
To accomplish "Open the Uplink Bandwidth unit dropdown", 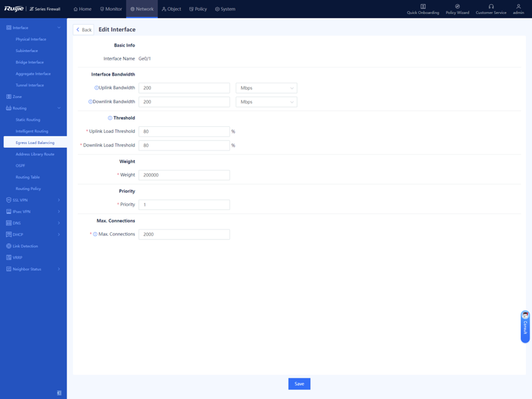I will tap(266, 88).
